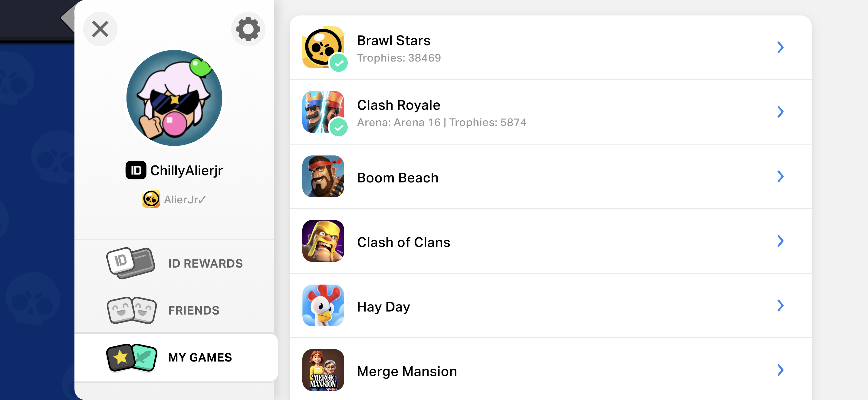Image resolution: width=868 pixels, height=400 pixels.
Task: Tap the Clash of Clans icon
Action: pos(323,241)
